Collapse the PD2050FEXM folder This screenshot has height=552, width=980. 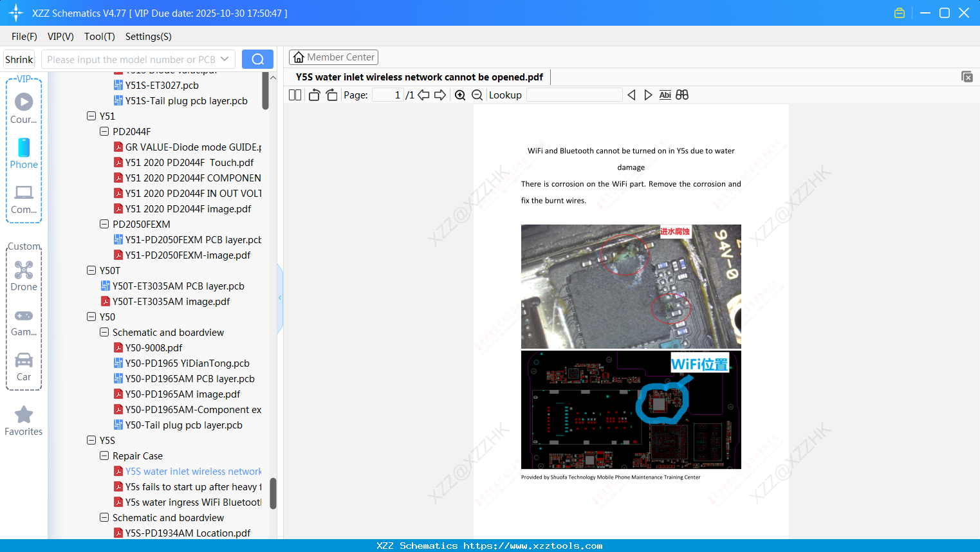[x=104, y=224]
